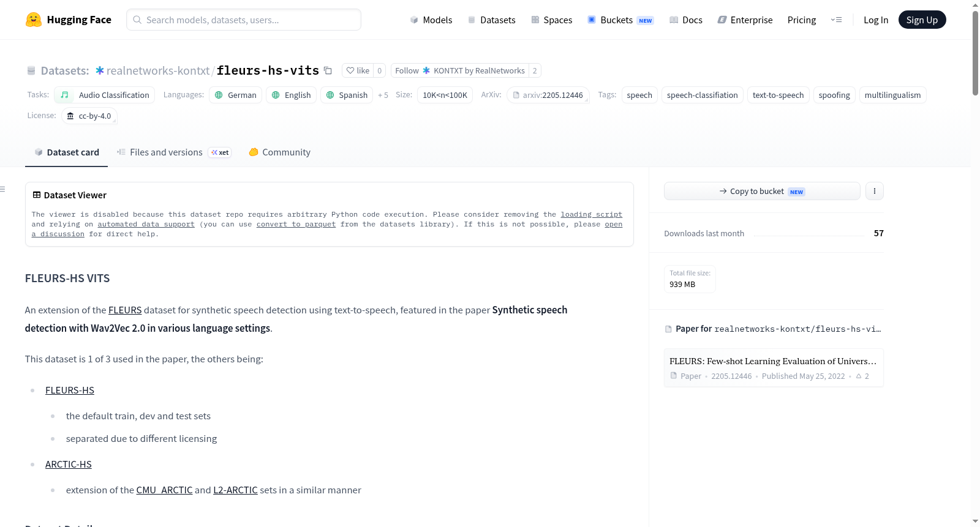
Task: Open the convert to parquet link
Action: point(296,224)
